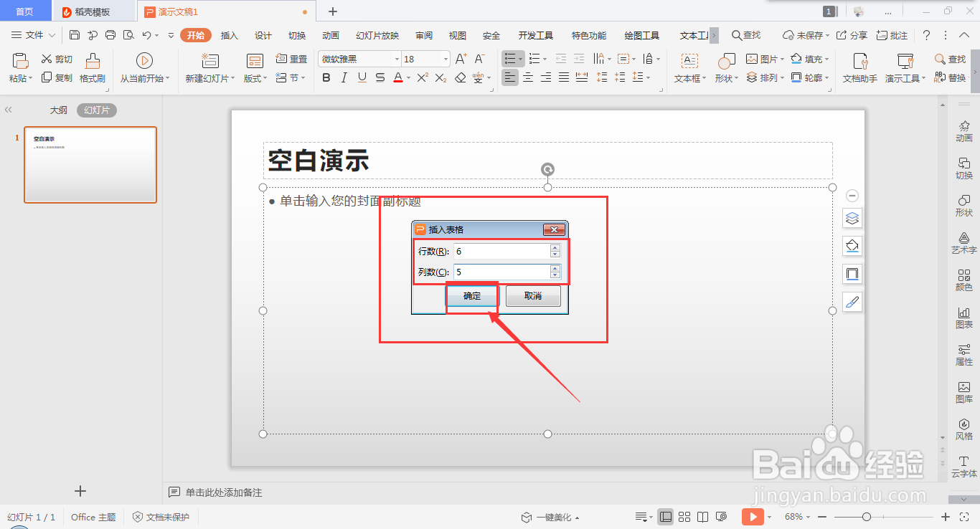Click the 格式刷 format painter icon

92,68
